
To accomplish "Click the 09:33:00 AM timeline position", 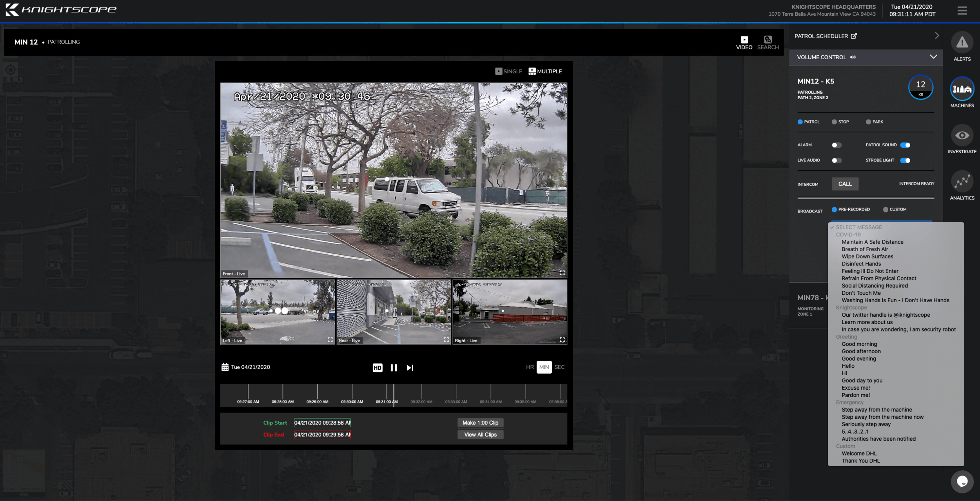I will pos(456,394).
